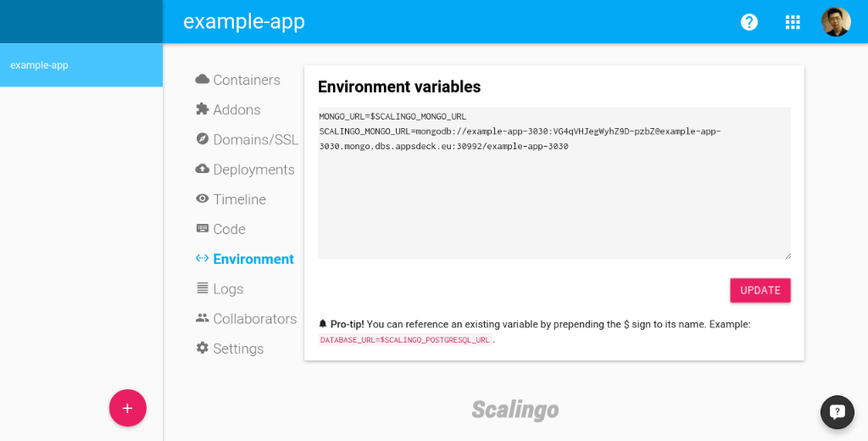Screen dimensions: 868x441
Task: Add a new app with plus button
Action: point(127,408)
